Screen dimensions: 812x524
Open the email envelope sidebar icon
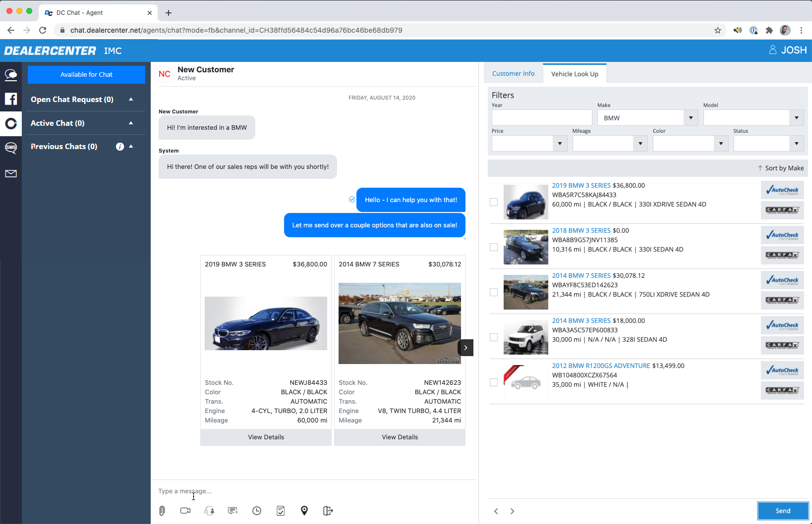(11, 173)
